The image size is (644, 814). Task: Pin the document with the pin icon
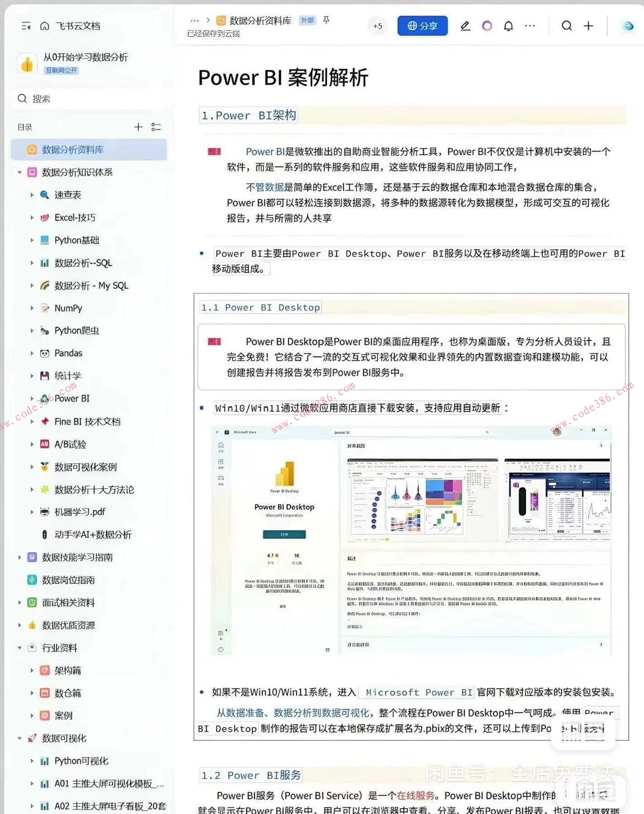click(326, 20)
